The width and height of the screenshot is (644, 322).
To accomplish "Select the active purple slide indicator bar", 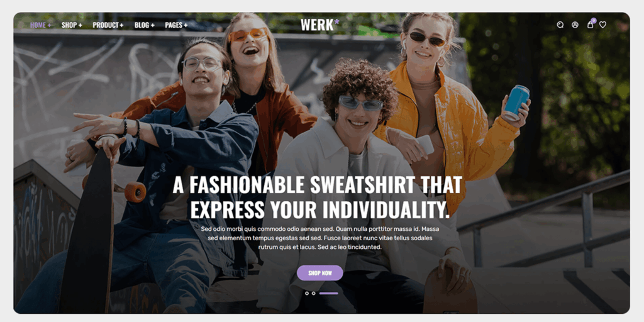I will [x=328, y=293].
